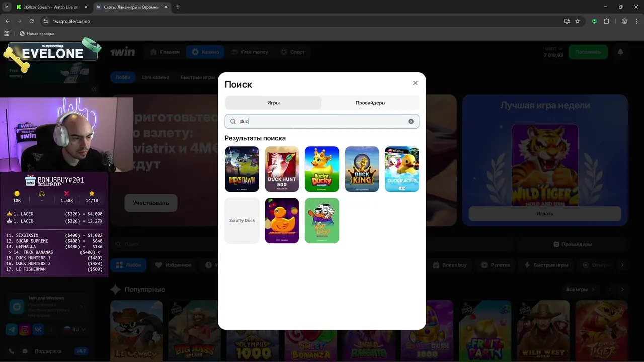Open the Chrome three-dot menu
The image size is (644, 362).
636,21
